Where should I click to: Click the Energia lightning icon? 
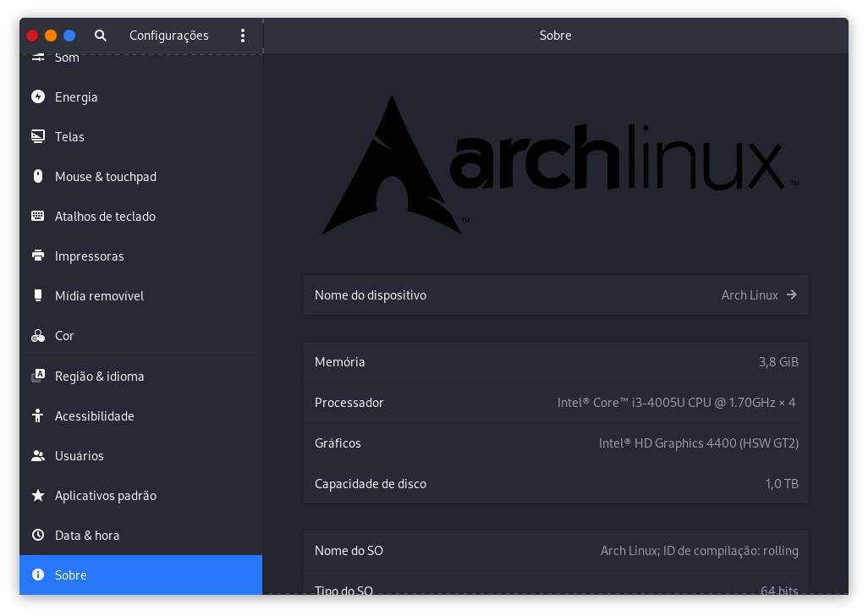(37, 96)
